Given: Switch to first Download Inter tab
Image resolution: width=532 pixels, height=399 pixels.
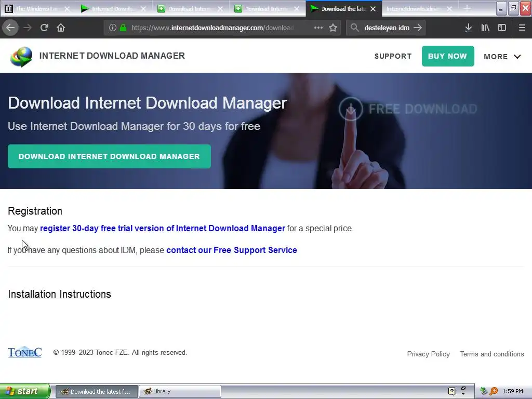Looking at the screenshot, I should [x=191, y=9].
